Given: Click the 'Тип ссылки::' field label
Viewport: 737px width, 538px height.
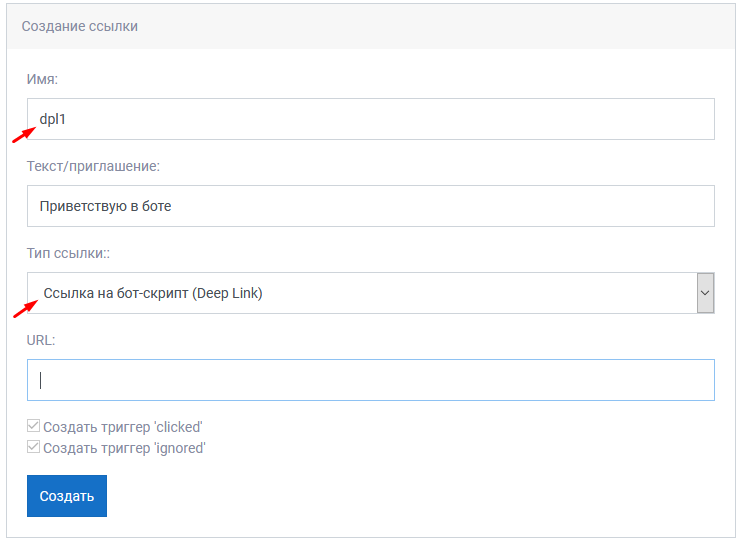Looking at the screenshot, I should tap(68, 253).
